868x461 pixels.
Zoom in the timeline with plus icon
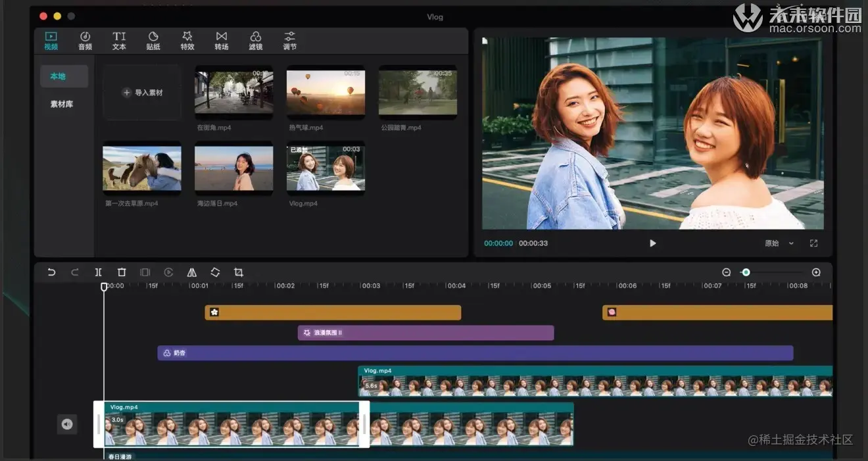[816, 272]
